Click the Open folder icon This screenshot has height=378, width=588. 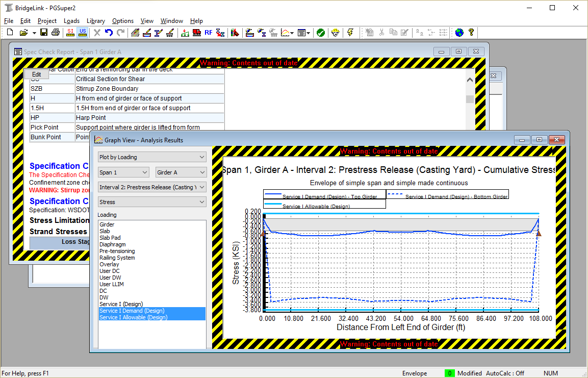[23, 33]
